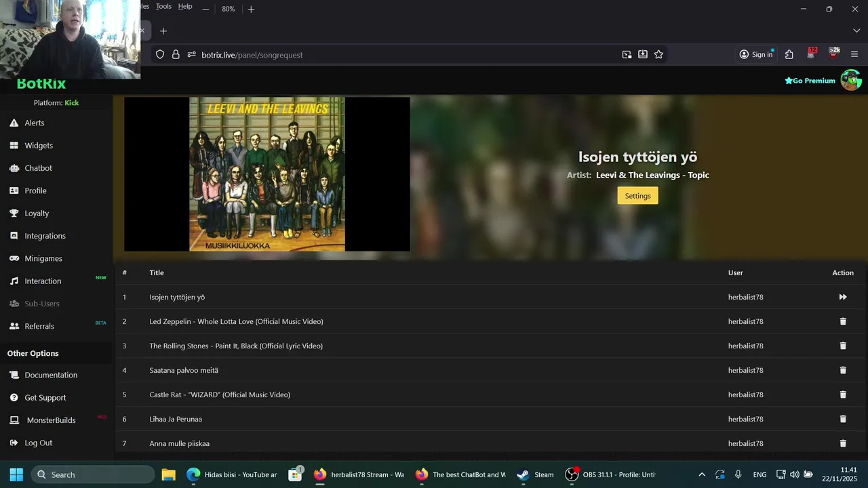The height and width of the screenshot is (488, 868).
Task: Click the taskbar Search box
Action: click(x=93, y=474)
